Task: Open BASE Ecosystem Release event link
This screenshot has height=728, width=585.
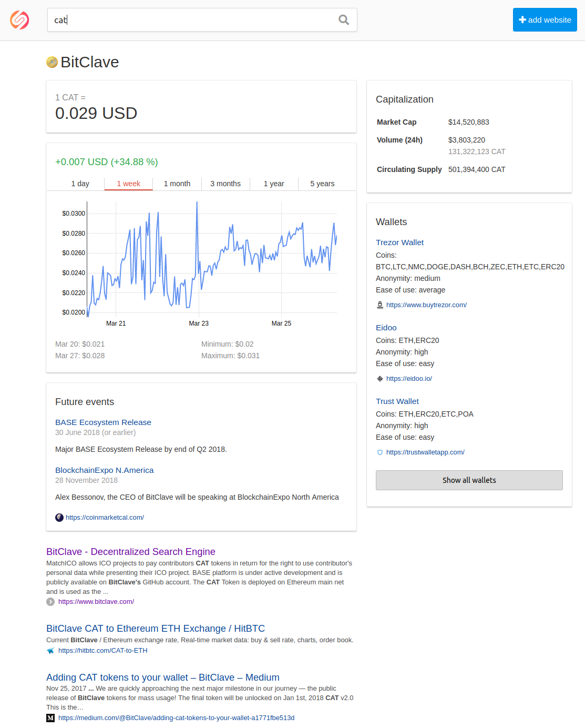Action: [103, 422]
